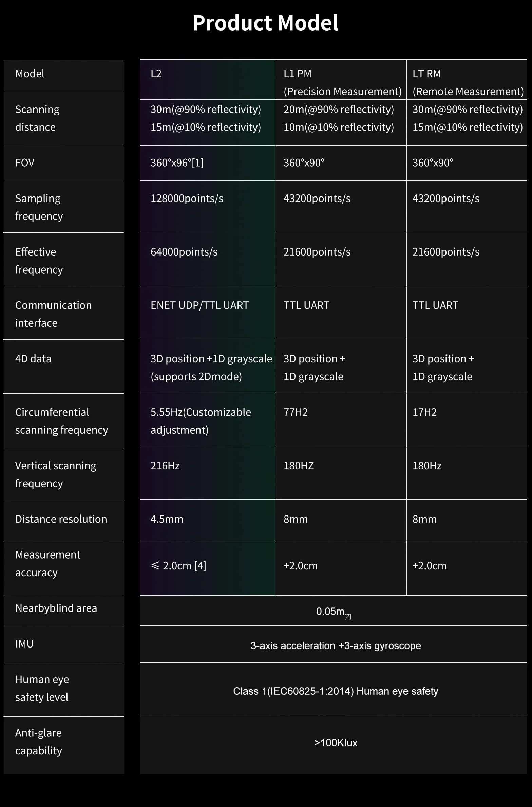This screenshot has height=807, width=532.
Task: Click the FOV row label
Action: click(25, 163)
